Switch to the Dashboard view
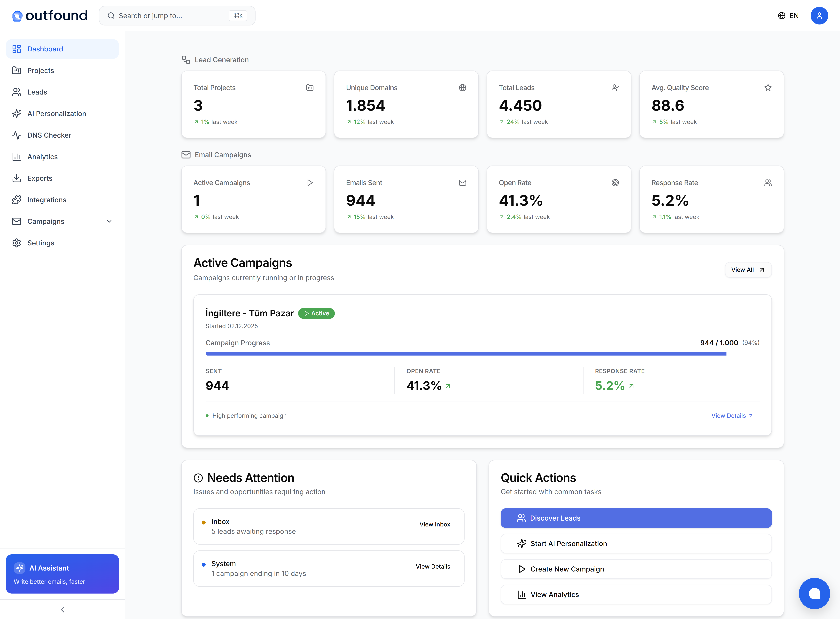 click(x=45, y=49)
